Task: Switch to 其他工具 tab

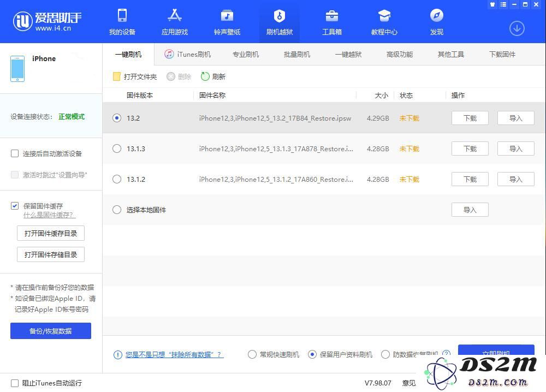Action: [x=451, y=54]
